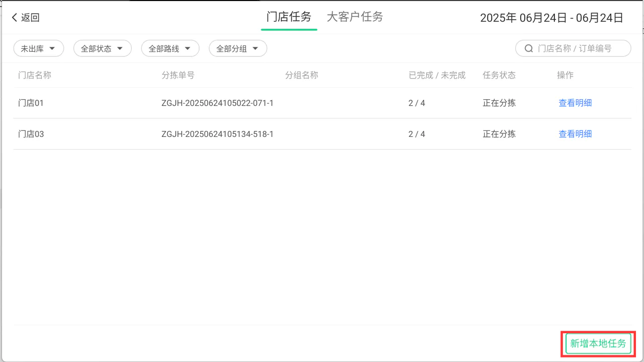Focus the 门店名称 / 订单编号 search field
This screenshot has height=362, width=644.
[x=573, y=48]
